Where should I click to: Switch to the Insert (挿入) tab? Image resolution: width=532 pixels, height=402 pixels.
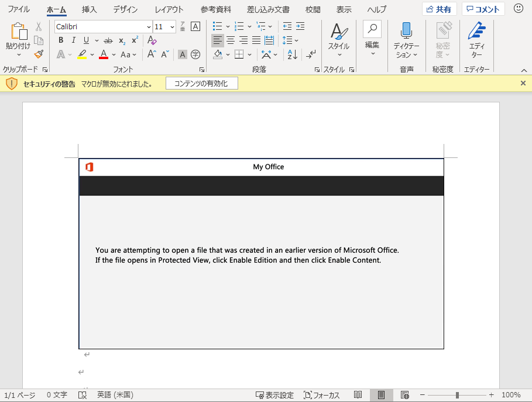pos(89,9)
